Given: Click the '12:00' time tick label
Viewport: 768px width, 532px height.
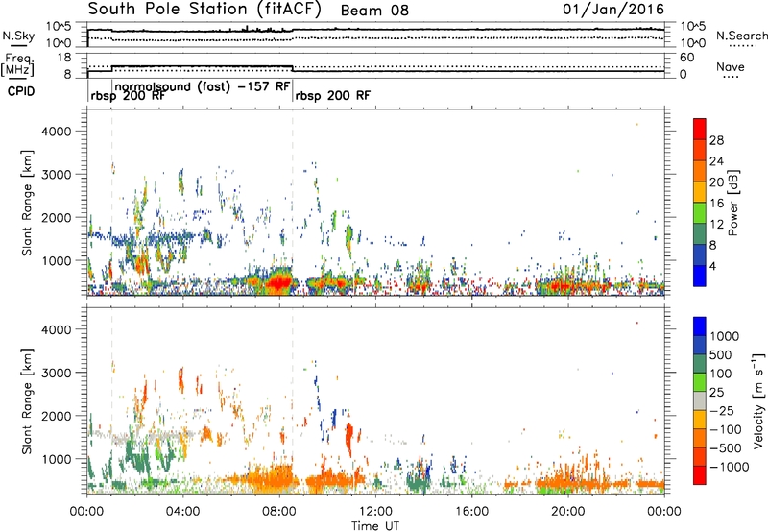Looking at the screenshot, I should [x=375, y=512].
